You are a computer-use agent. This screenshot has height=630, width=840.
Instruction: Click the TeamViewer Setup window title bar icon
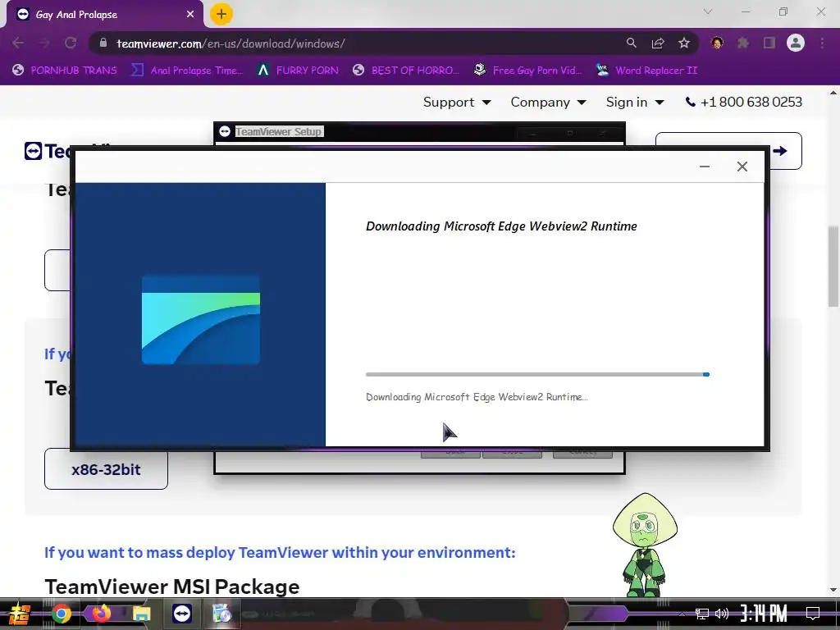(225, 131)
